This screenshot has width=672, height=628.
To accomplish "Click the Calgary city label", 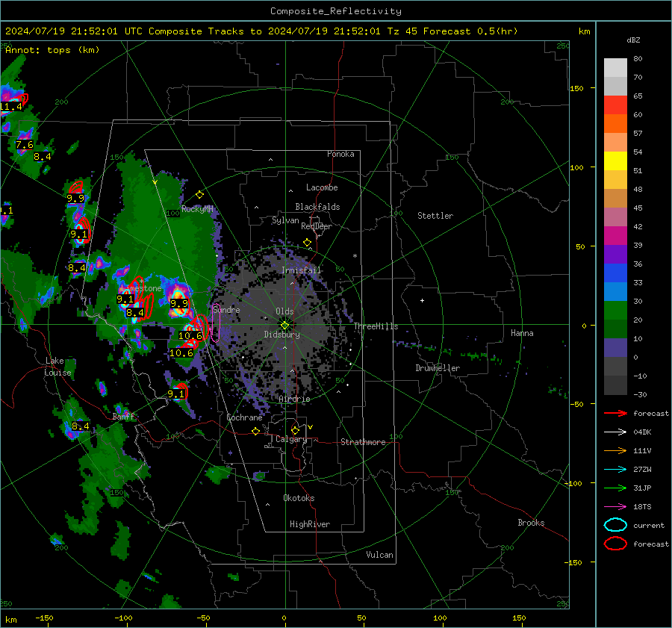I will pyautogui.click(x=291, y=439).
